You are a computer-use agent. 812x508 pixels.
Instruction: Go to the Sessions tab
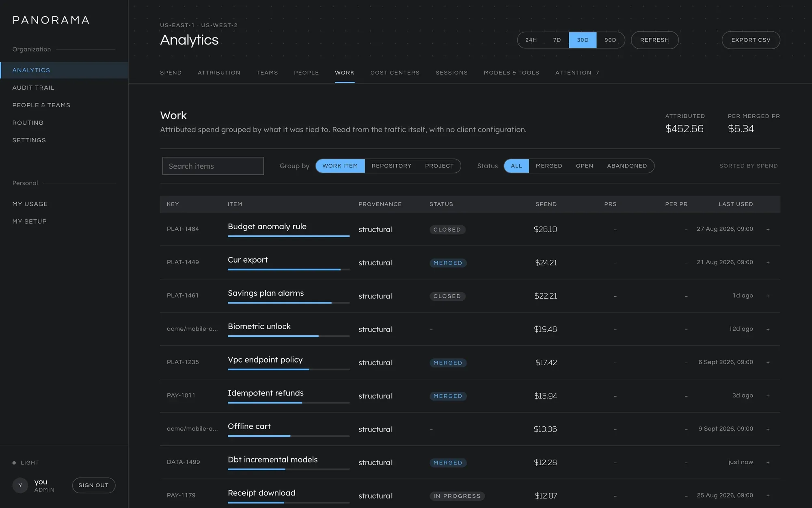click(451, 73)
